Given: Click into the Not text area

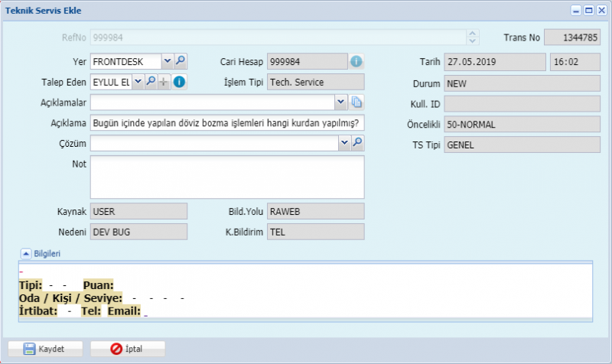Looking at the screenshot, I should (x=227, y=177).
